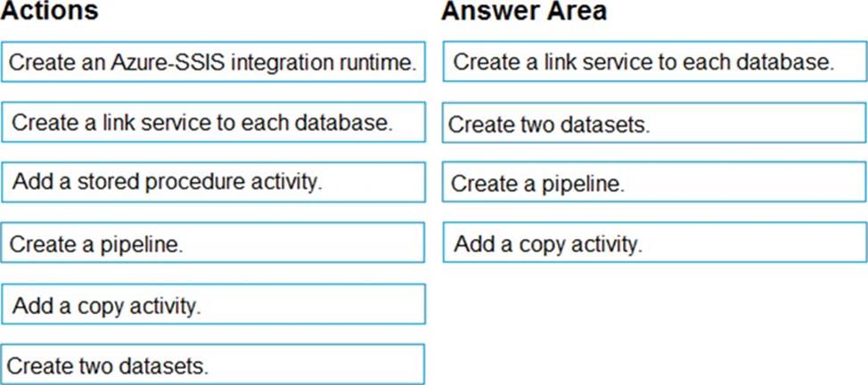The image size is (868, 385).
Task: Choose the second answer, Create two datasets
Action: pos(654,124)
